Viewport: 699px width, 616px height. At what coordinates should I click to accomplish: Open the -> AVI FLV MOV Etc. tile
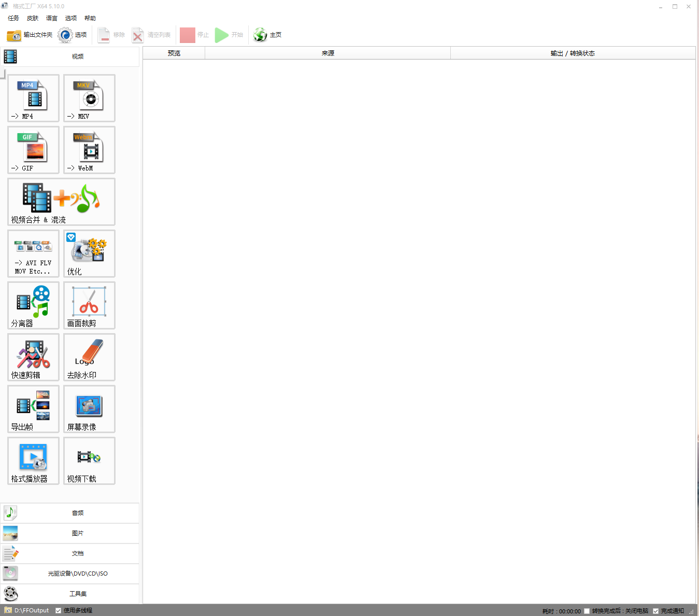33,253
